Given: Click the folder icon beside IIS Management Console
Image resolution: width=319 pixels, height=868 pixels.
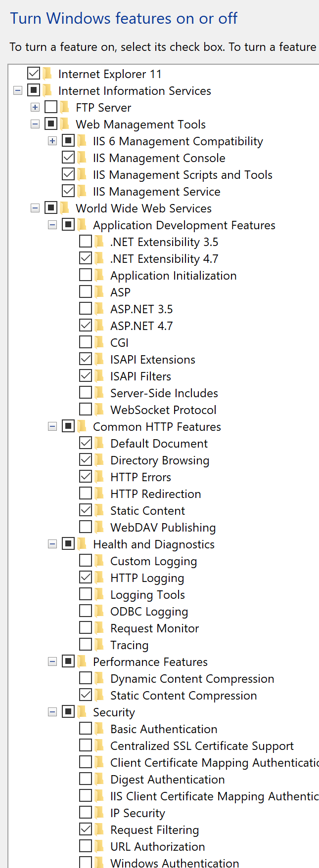Looking at the screenshot, I should coord(82,158).
